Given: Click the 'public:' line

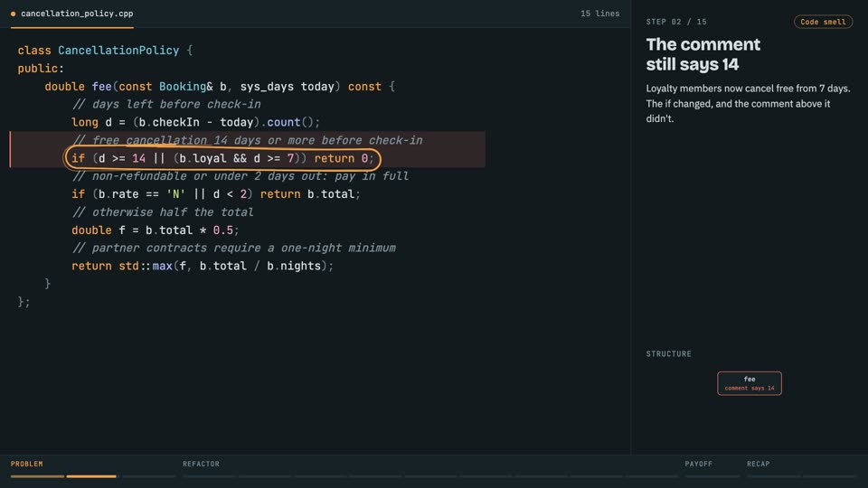Looking at the screenshot, I should (x=41, y=69).
